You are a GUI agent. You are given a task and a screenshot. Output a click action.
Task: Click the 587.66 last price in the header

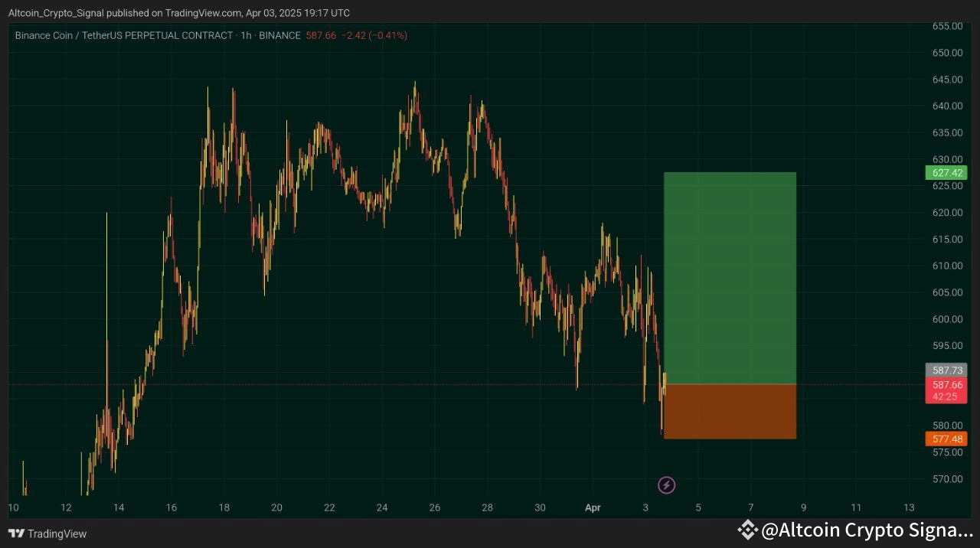pos(321,36)
